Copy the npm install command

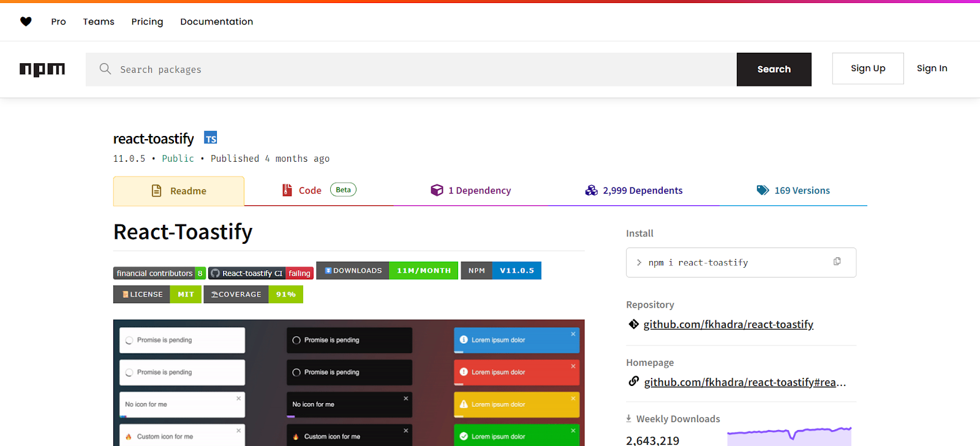point(837,262)
